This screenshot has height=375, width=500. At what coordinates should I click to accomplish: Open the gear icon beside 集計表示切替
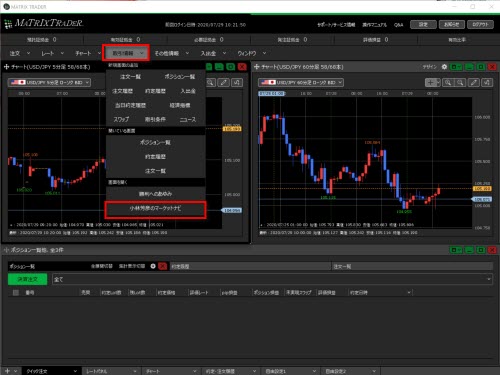coord(153,266)
